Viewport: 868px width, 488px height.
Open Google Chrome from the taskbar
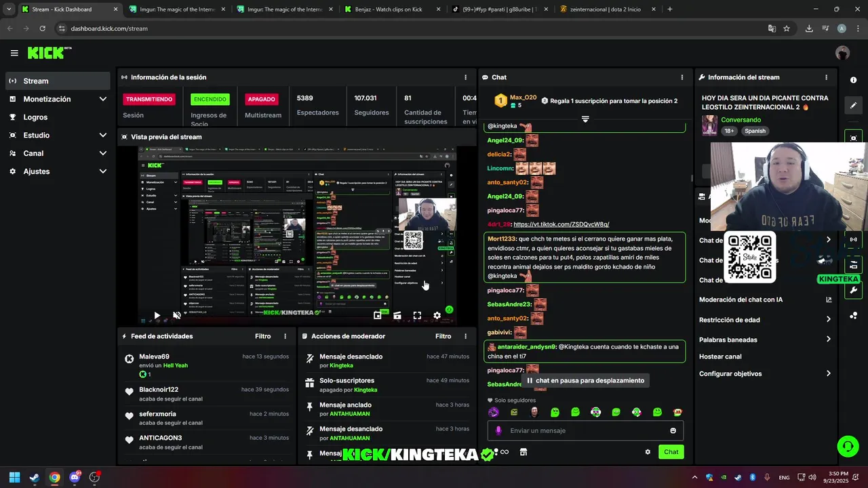[x=54, y=477]
